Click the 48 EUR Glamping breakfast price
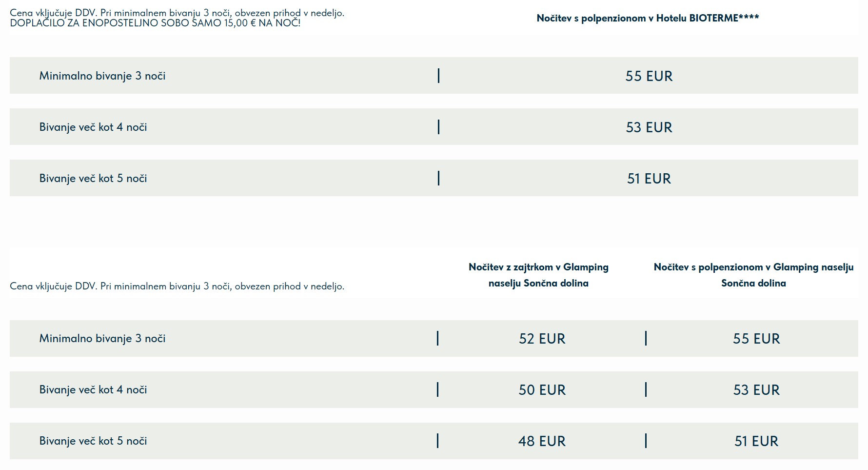Screen dimensions: 868x470 [x=542, y=441]
